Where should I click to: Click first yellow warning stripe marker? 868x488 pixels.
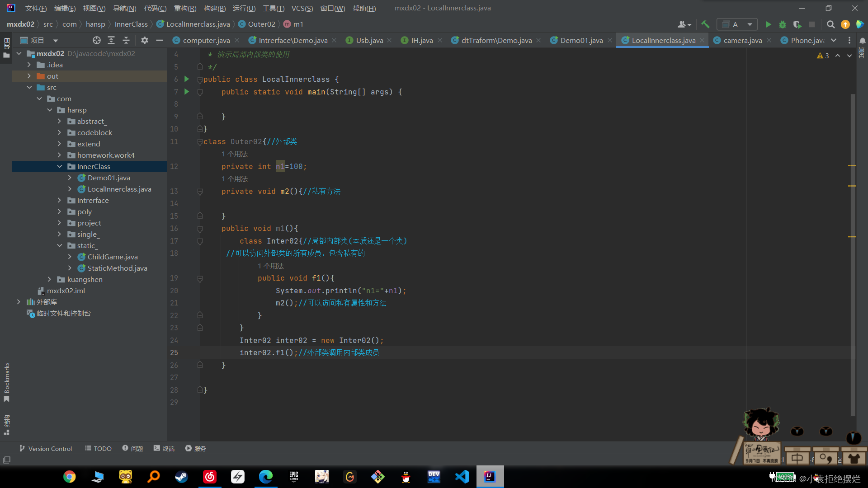pos(852,166)
